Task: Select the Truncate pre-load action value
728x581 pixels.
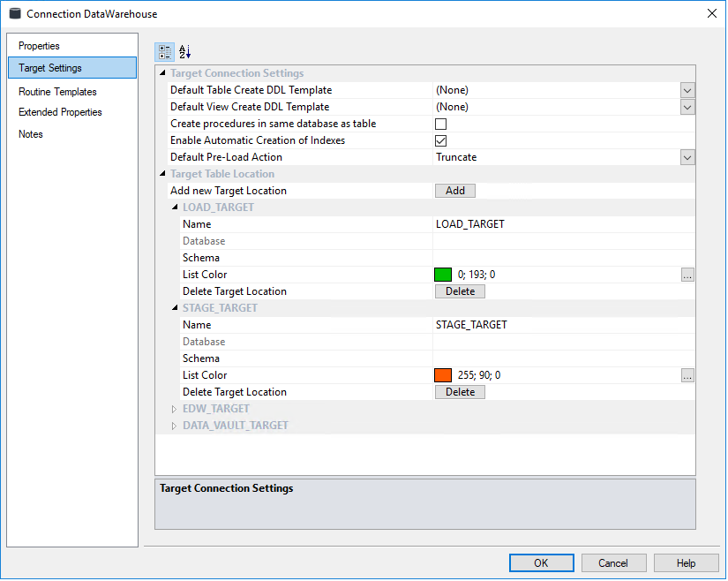Action: [x=456, y=157]
